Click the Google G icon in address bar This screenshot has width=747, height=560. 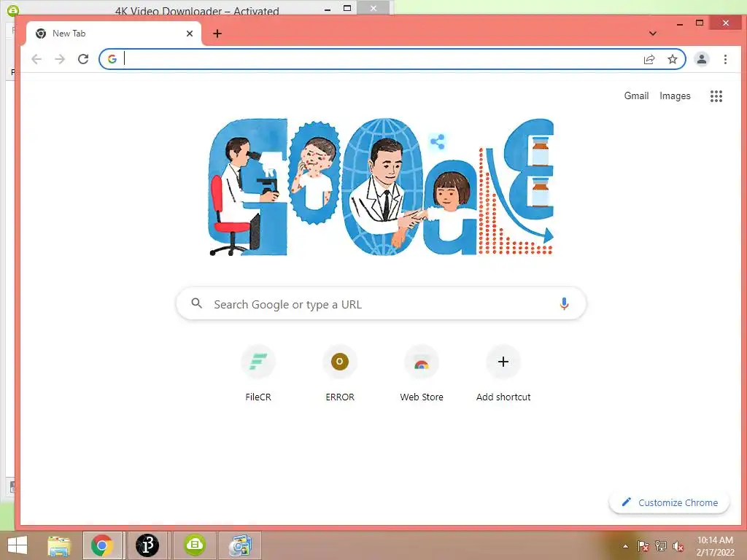tap(112, 59)
